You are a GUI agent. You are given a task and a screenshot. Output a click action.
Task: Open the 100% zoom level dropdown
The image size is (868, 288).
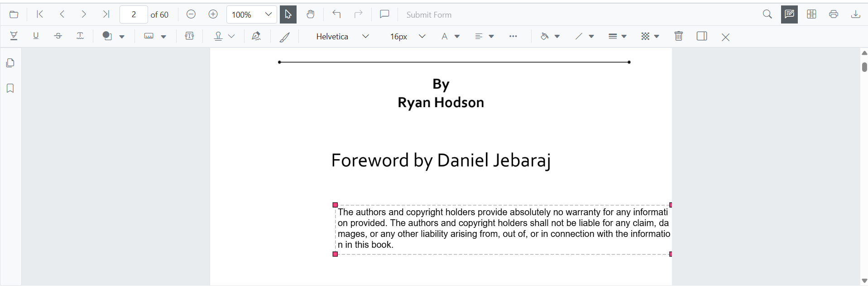(x=251, y=14)
